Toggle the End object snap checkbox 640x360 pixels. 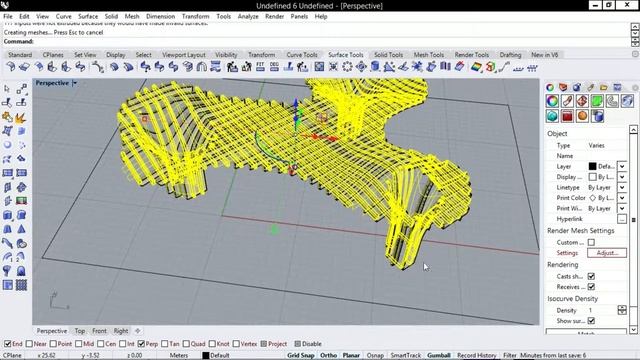click(8, 344)
